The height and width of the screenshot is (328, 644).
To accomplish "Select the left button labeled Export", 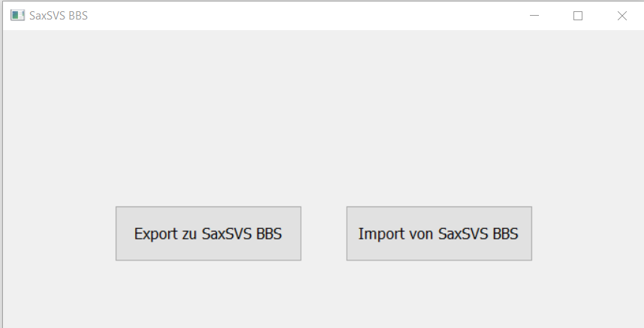I will point(208,233).
